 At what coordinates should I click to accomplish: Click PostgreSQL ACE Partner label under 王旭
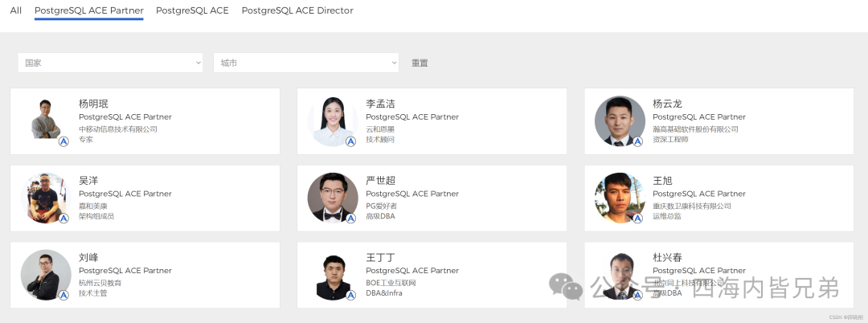click(x=699, y=194)
